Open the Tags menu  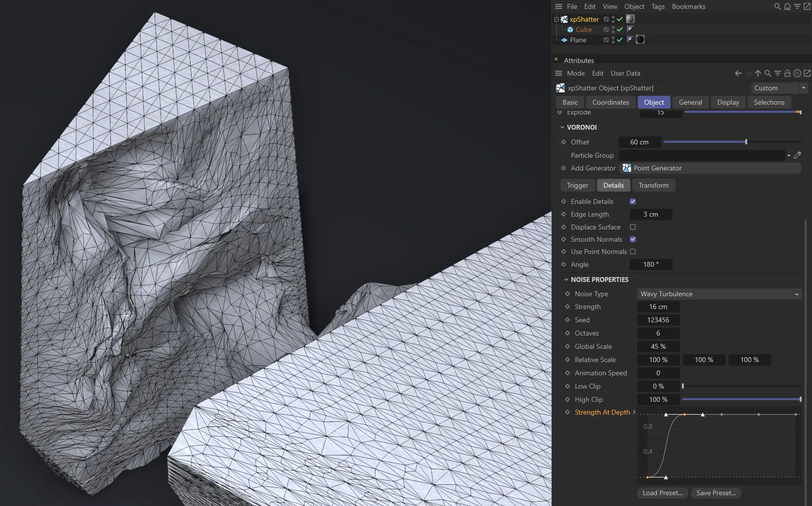658,6
